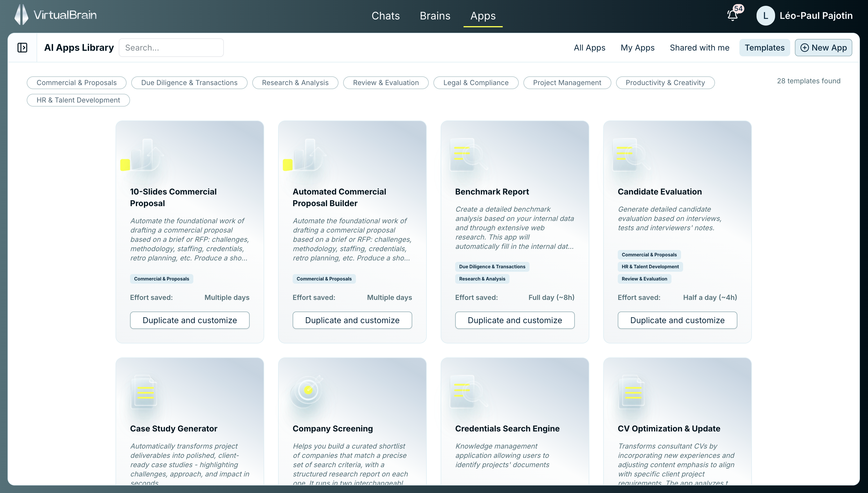Open the Apps section
The height and width of the screenshot is (493, 868).
(483, 16)
